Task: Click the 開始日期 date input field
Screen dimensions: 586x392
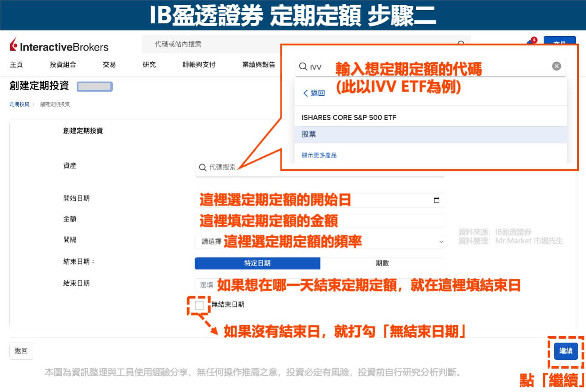Action: click(x=320, y=200)
